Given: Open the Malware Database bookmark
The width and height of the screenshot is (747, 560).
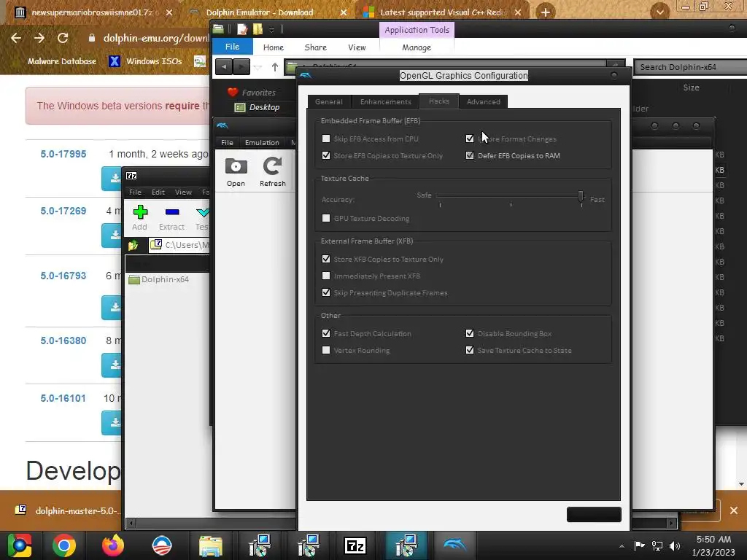Looking at the screenshot, I should click(62, 61).
